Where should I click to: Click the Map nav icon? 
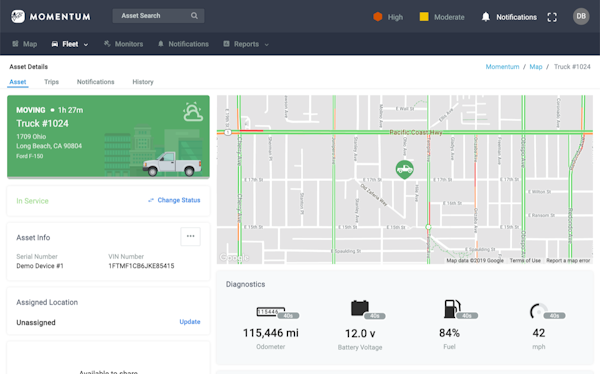(x=15, y=44)
